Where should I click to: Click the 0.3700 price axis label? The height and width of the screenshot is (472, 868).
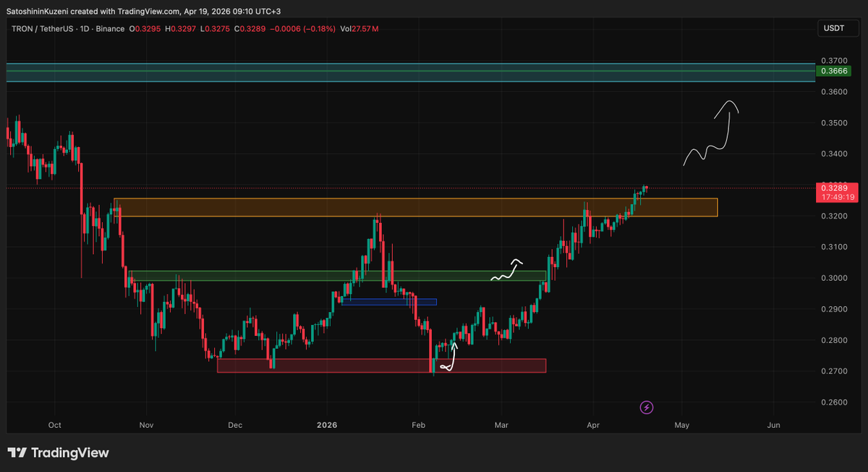[x=834, y=61]
